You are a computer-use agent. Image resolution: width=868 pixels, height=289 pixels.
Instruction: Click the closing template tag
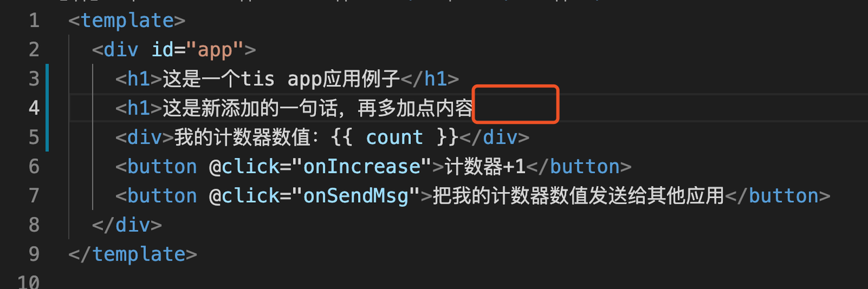pos(133,254)
